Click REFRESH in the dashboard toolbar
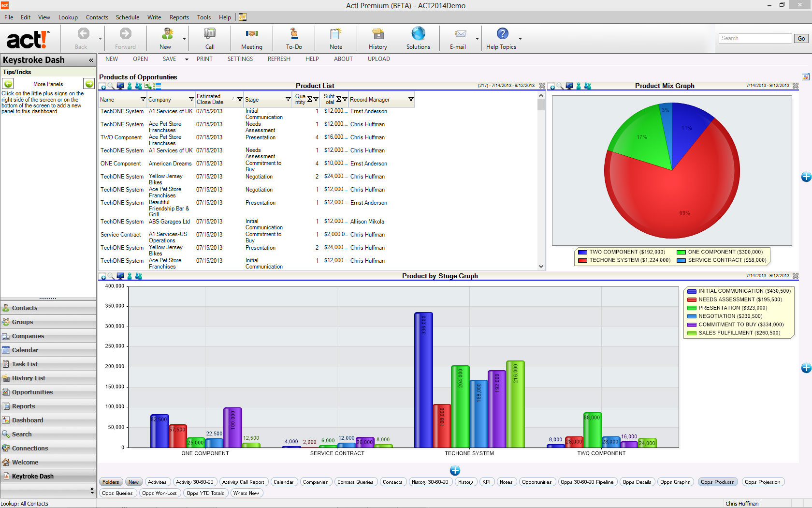The height and width of the screenshot is (508, 812). tap(279, 59)
